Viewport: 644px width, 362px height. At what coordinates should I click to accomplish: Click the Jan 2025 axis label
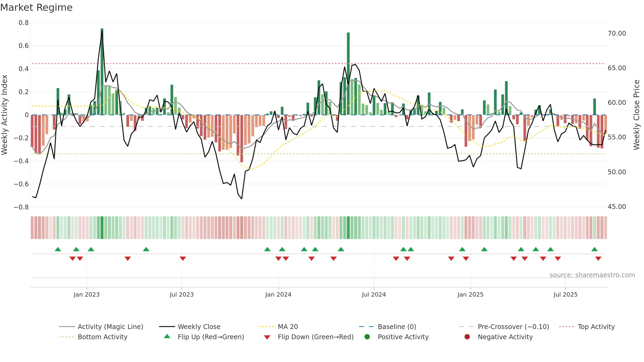470,294
